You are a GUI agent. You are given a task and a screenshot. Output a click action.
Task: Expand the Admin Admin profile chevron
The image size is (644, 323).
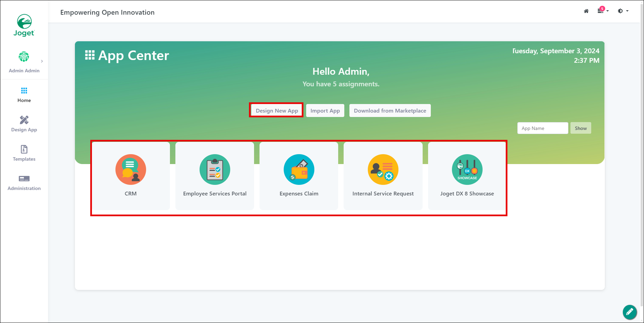pos(42,61)
